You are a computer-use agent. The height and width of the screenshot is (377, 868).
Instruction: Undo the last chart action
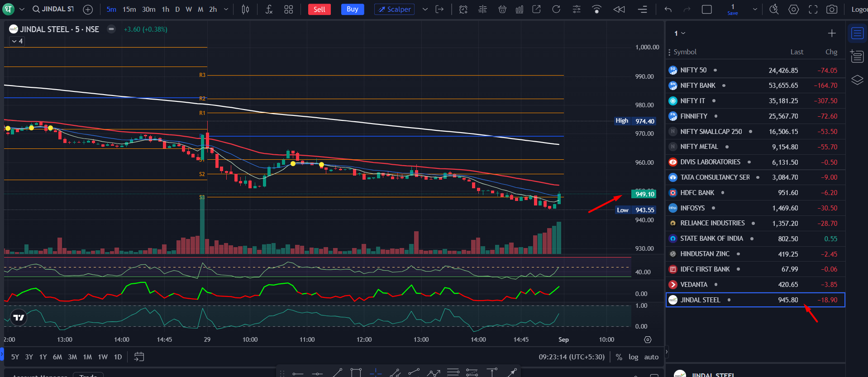[668, 9]
